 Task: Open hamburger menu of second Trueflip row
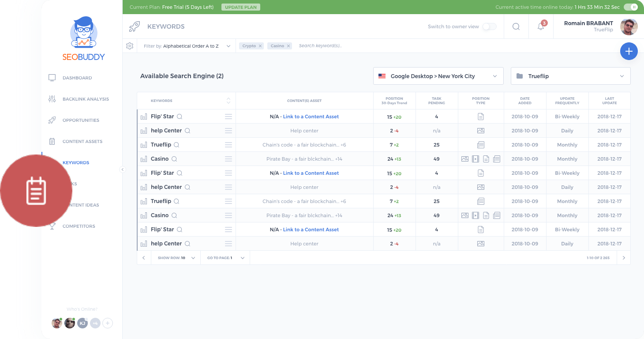pyautogui.click(x=228, y=201)
